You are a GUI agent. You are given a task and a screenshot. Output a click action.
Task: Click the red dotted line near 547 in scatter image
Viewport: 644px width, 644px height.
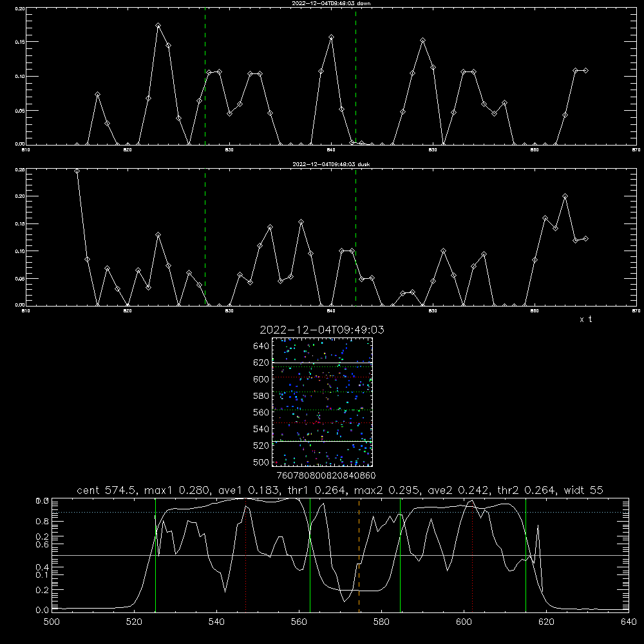click(x=322, y=422)
